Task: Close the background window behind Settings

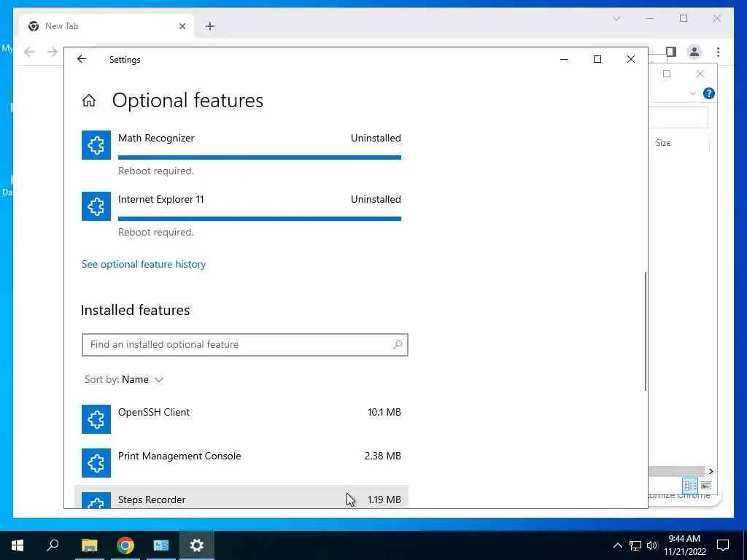Action: tap(700, 74)
